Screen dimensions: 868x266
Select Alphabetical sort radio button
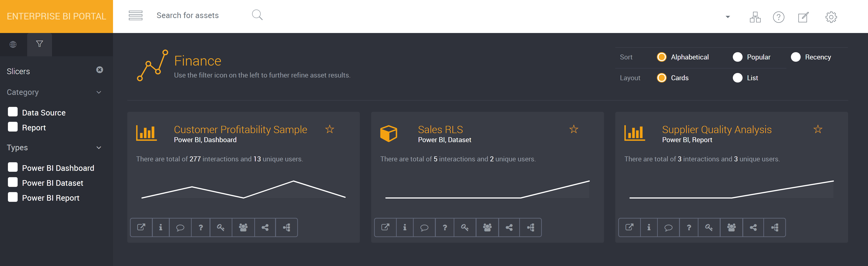pos(661,57)
